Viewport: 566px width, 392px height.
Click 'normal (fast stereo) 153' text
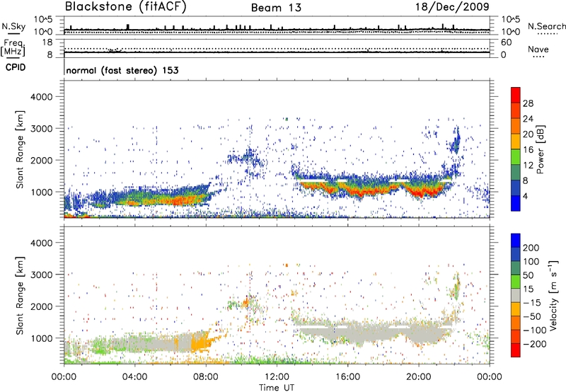tap(122, 70)
